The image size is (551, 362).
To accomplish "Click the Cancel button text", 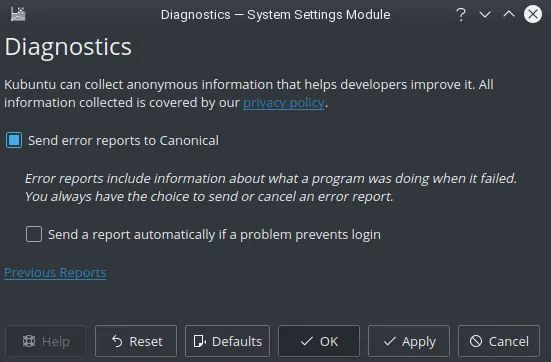I will pyautogui.click(x=508, y=341).
